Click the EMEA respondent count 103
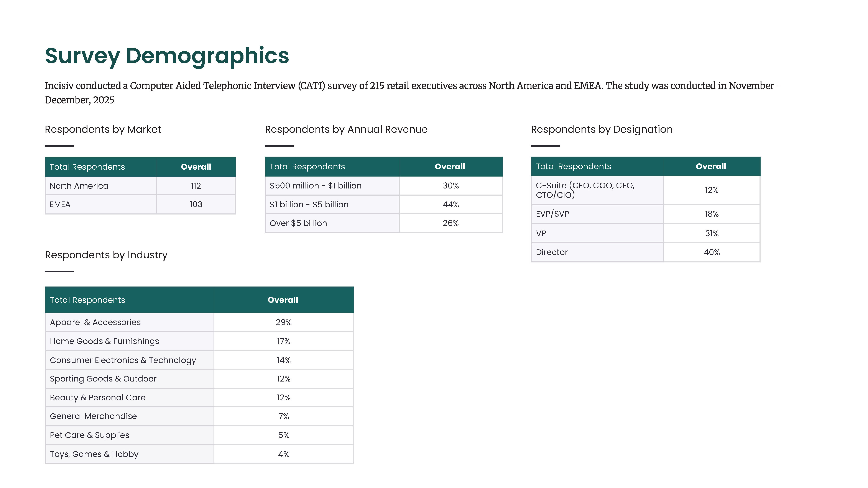The height and width of the screenshot is (488, 868). (196, 205)
